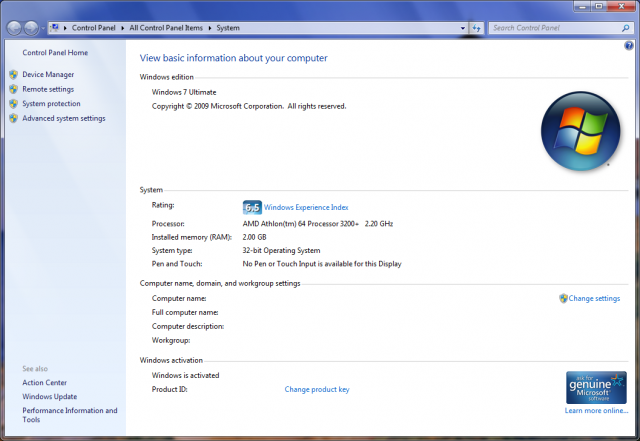Click the genuine Microsoft software badge
The height and width of the screenshot is (441, 640).
click(x=596, y=388)
